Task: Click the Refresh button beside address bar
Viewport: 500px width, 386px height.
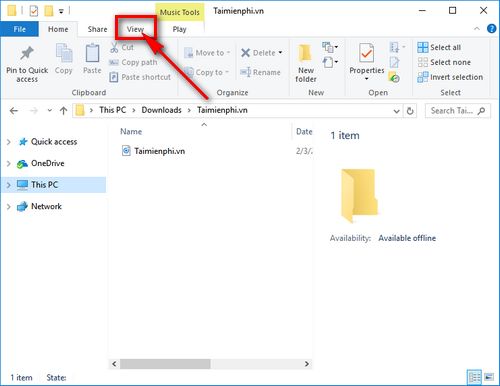Action: click(x=410, y=111)
